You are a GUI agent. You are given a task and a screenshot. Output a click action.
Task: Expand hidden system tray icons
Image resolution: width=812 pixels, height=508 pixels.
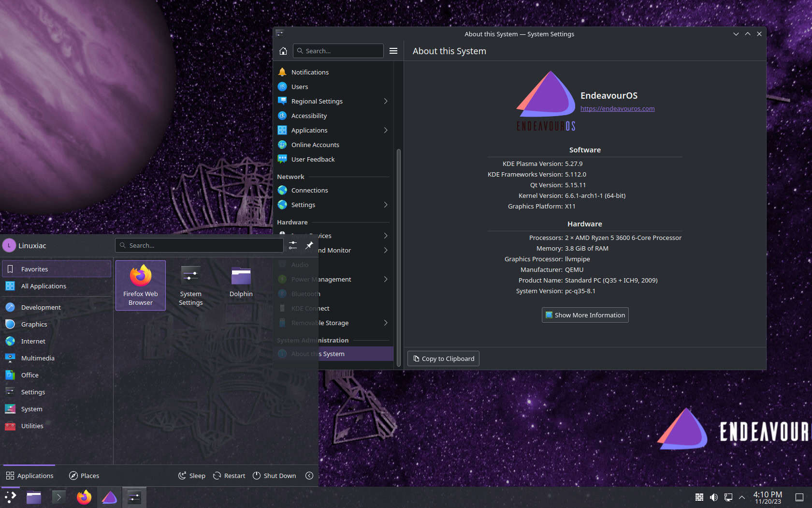point(741,497)
